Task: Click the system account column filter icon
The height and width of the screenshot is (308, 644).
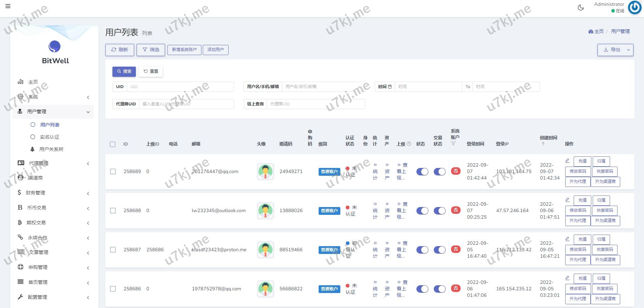Action: click(x=453, y=144)
